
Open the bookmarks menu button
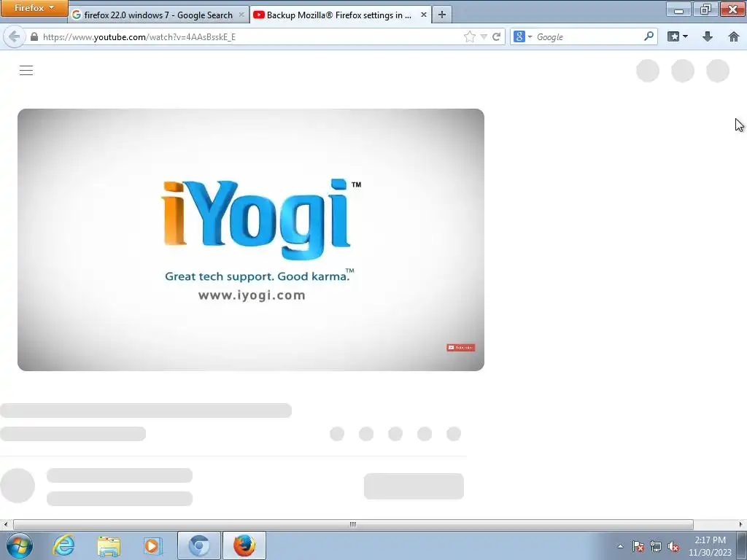(678, 36)
